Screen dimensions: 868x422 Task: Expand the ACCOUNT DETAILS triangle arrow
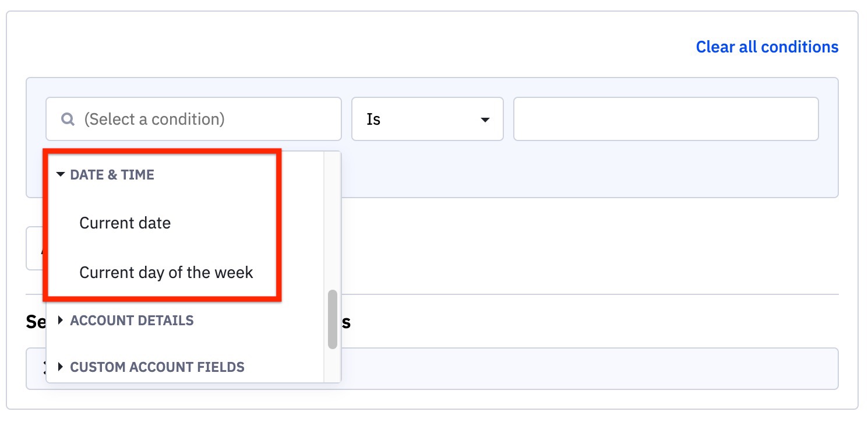(x=61, y=320)
